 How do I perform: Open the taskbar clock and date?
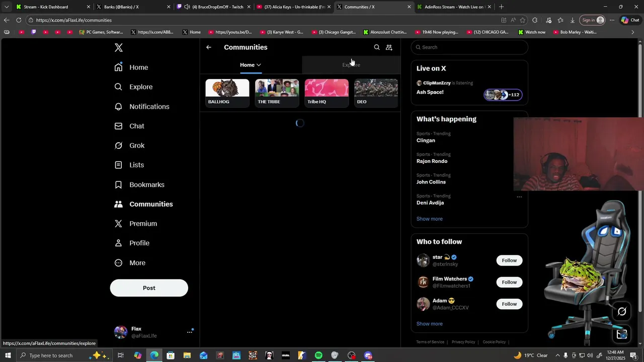click(615, 355)
